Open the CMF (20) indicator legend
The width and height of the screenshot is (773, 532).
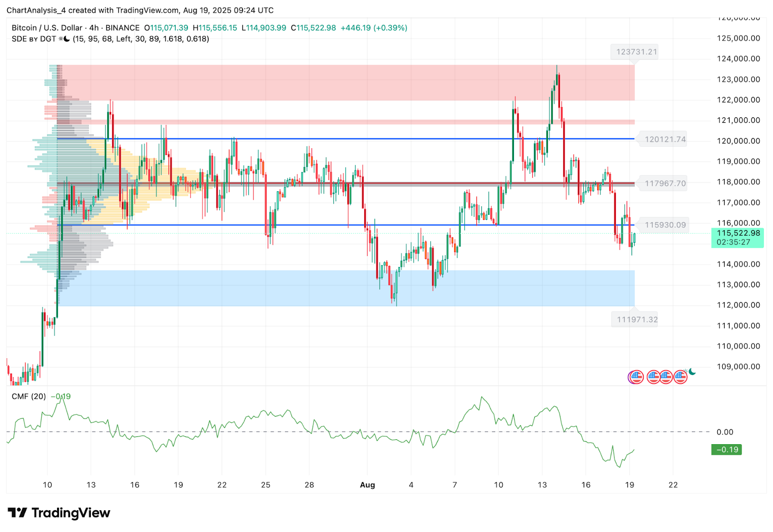[x=29, y=396]
